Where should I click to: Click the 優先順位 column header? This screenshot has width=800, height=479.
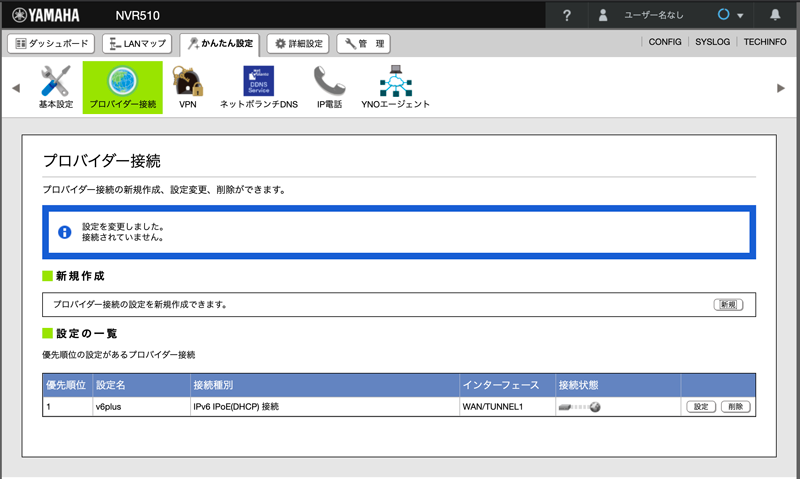[x=67, y=385]
